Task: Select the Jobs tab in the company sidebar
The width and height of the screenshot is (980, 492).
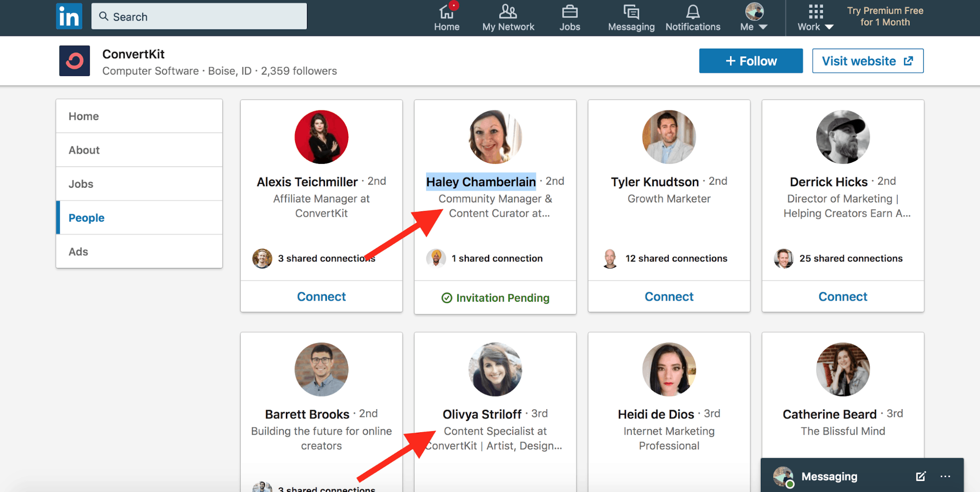Action: coord(139,184)
